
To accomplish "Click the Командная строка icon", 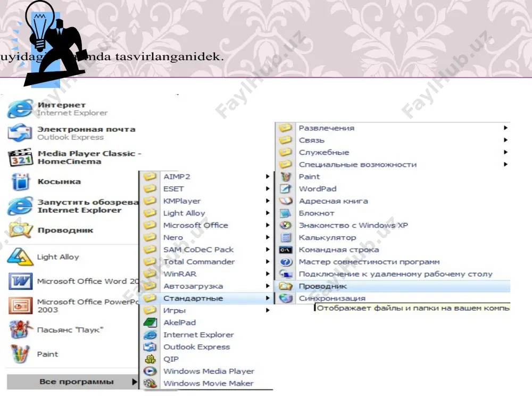I will pos(286,250).
